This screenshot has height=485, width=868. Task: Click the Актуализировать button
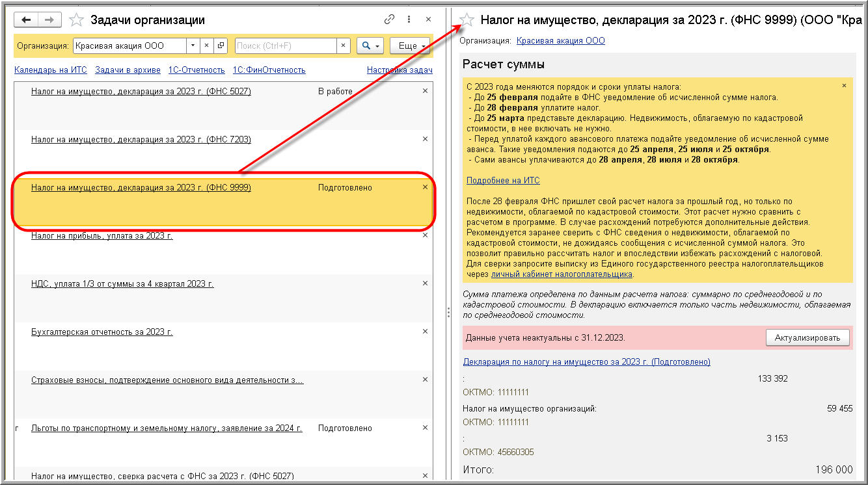tap(807, 337)
